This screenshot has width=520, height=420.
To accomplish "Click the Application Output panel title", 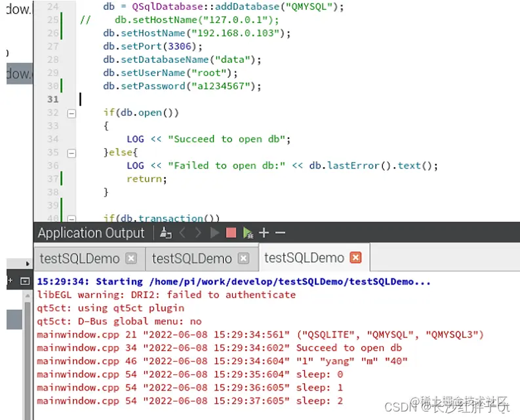I will click(91, 233).
